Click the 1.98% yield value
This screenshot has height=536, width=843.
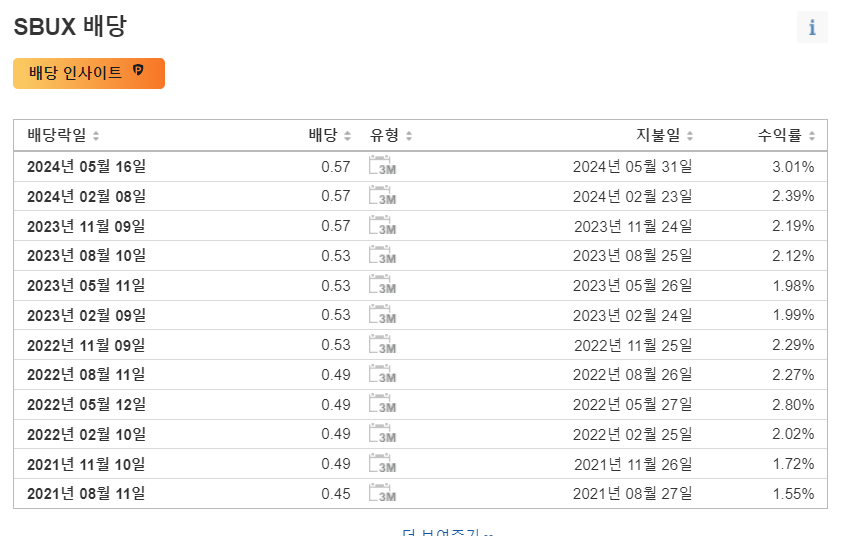tap(794, 285)
